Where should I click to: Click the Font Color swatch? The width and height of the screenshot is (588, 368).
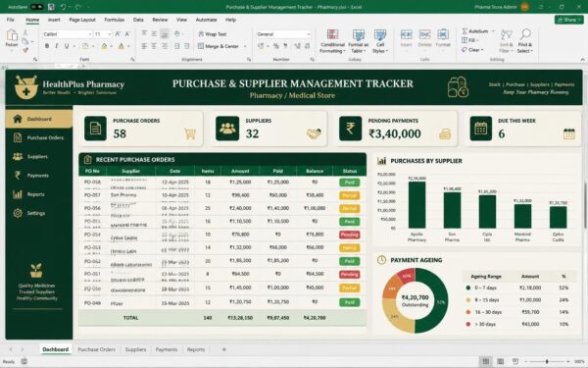[122, 46]
